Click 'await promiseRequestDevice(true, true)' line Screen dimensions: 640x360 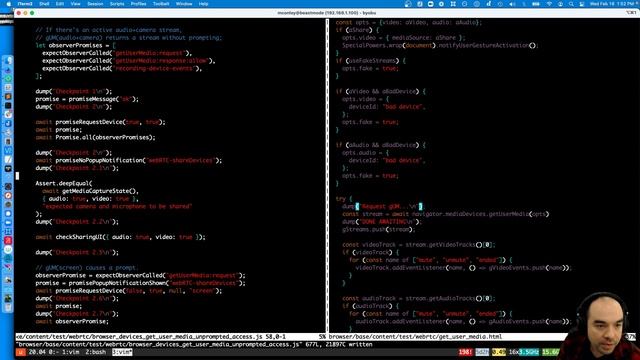point(100,122)
